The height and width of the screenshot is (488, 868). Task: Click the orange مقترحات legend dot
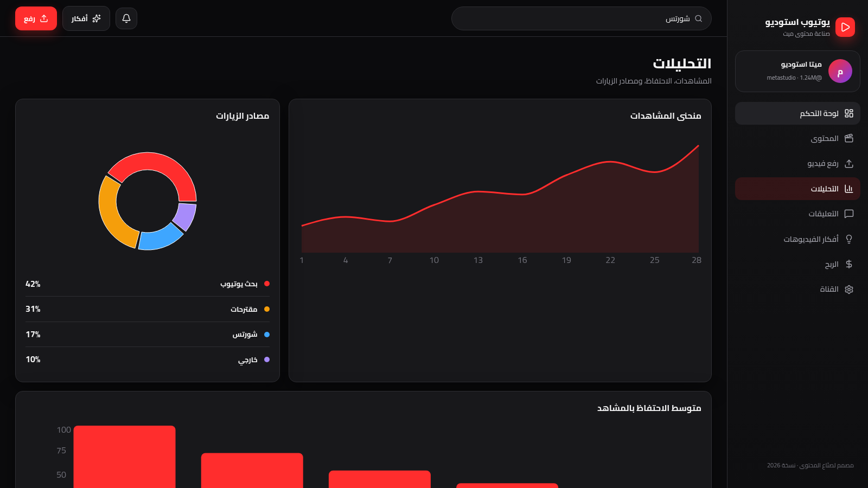(x=267, y=309)
